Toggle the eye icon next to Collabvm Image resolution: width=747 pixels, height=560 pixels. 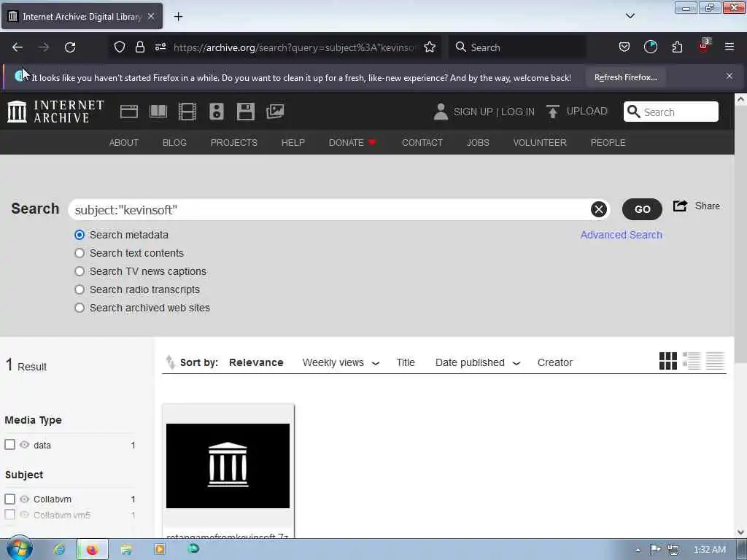[24, 499]
